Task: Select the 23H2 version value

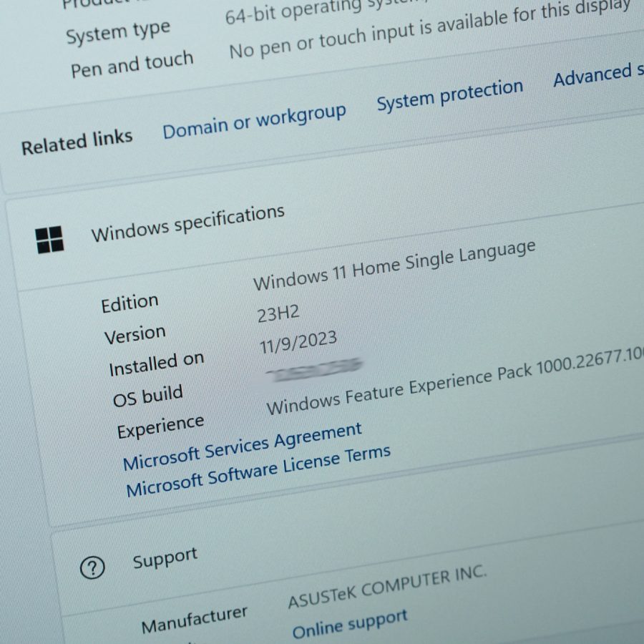Action: [278, 314]
